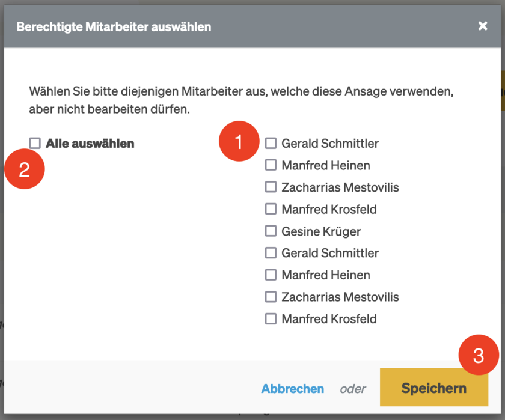Check the Gesine Krüger checkbox
505x420 pixels.
[271, 231]
